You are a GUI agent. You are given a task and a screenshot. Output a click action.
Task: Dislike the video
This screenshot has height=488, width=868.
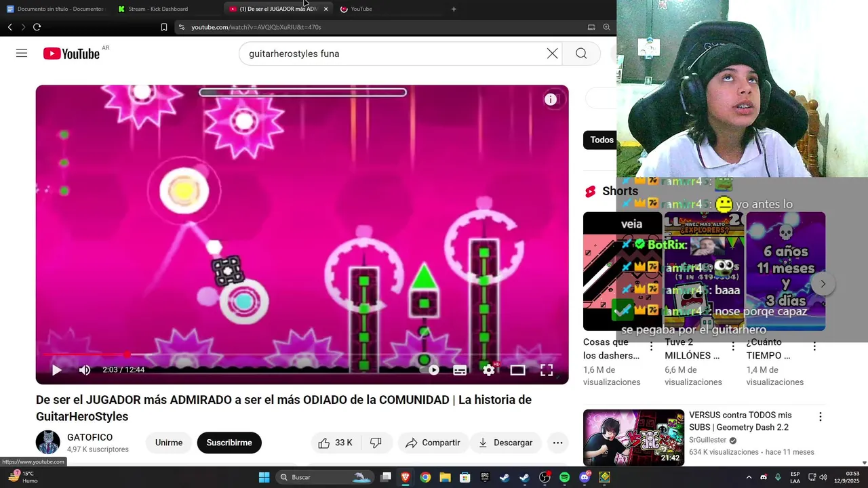coord(376,443)
